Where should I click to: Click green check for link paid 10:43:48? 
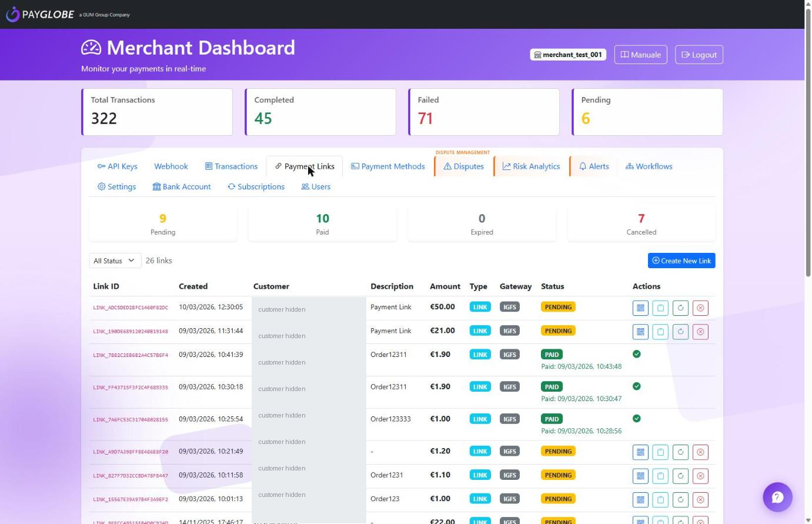point(636,354)
